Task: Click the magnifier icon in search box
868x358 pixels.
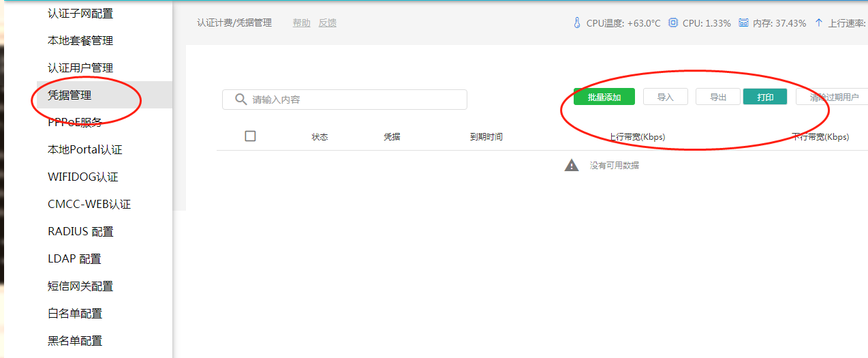Action: click(241, 100)
